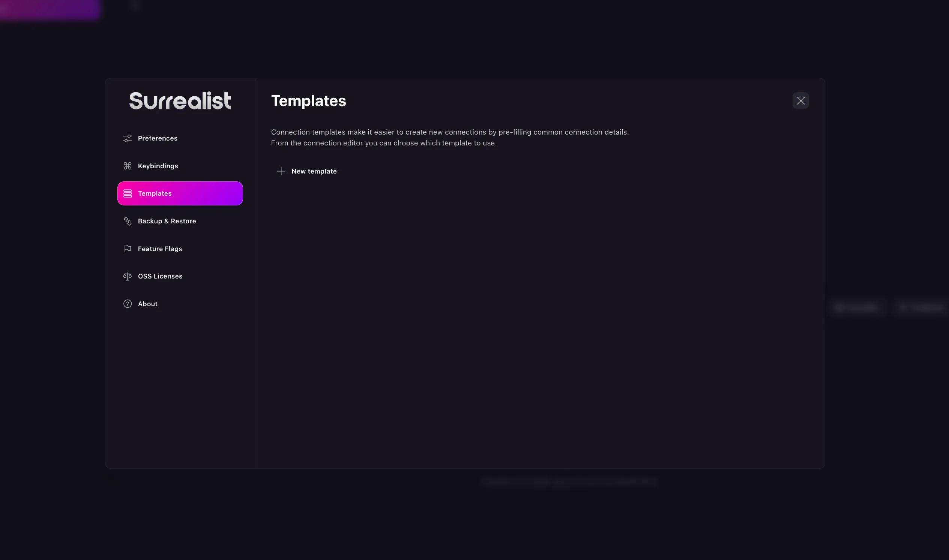
Task: View the About section
Action: point(147,303)
